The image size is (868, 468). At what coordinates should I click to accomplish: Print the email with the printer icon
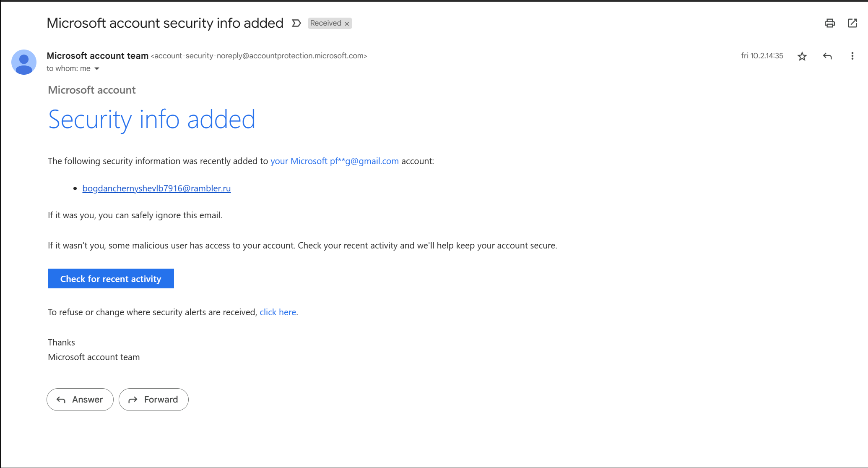pyautogui.click(x=829, y=23)
